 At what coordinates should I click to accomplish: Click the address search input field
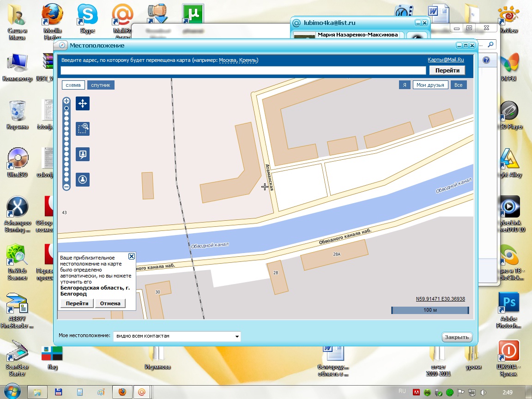pos(243,70)
